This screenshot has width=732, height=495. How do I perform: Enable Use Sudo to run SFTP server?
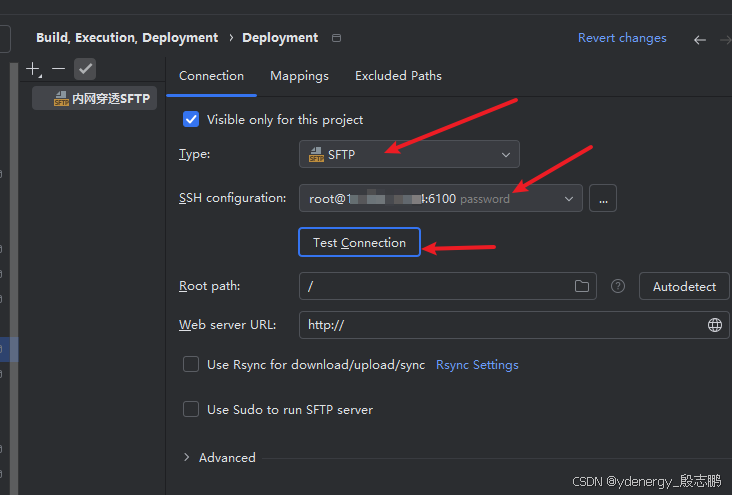(x=191, y=409)
